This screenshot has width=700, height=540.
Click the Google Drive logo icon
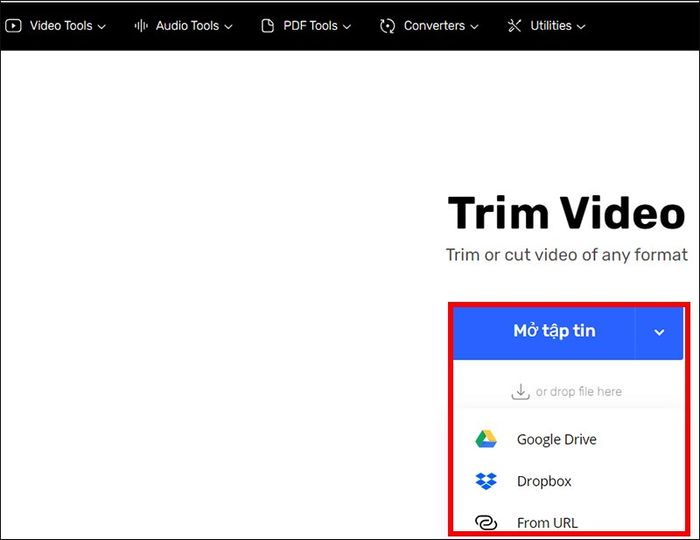(x=486, y=439)
